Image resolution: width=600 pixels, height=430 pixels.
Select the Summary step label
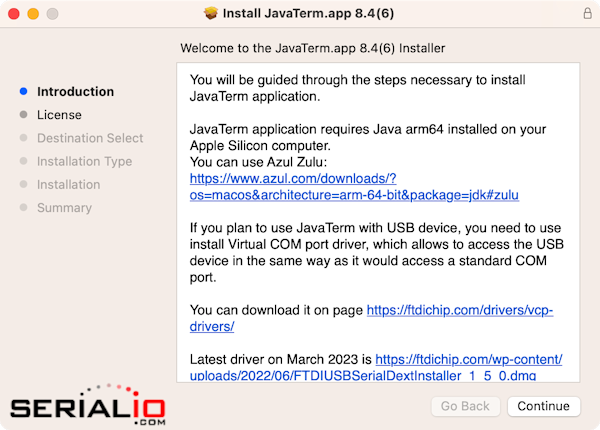64,208
